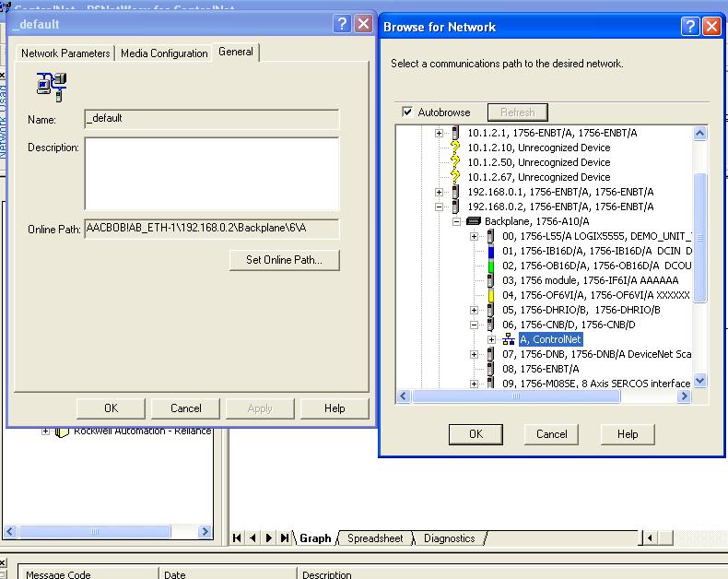This screenshot has height=579, width=728.
Task: Click OK in the _default dialog
Action: (111, 408)
